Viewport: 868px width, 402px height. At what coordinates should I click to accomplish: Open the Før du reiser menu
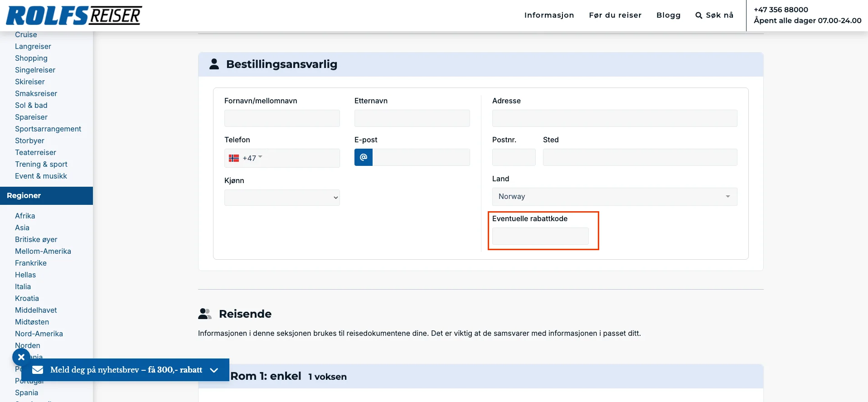(615, 15)
